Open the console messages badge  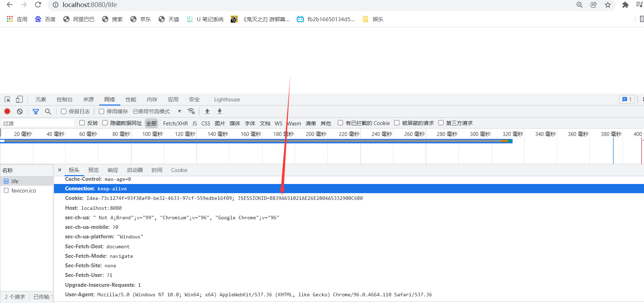click(x=627, y=100)
